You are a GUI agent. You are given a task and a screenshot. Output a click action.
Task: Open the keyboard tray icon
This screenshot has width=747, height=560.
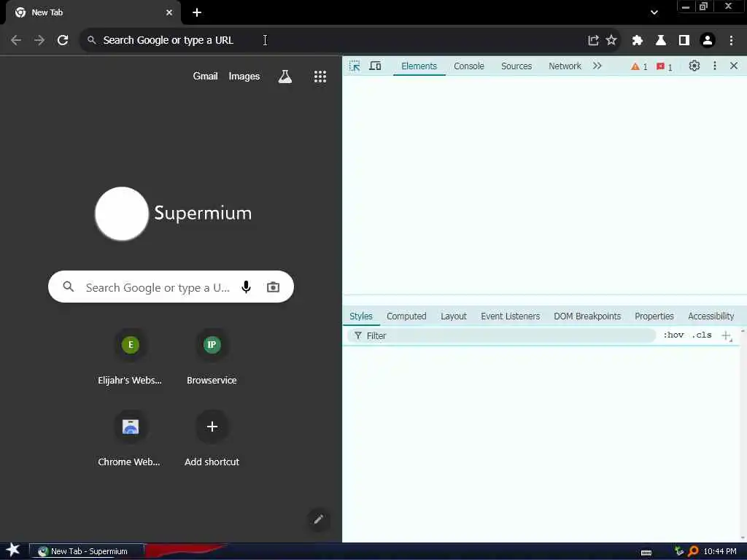click(x=646, y=553)
